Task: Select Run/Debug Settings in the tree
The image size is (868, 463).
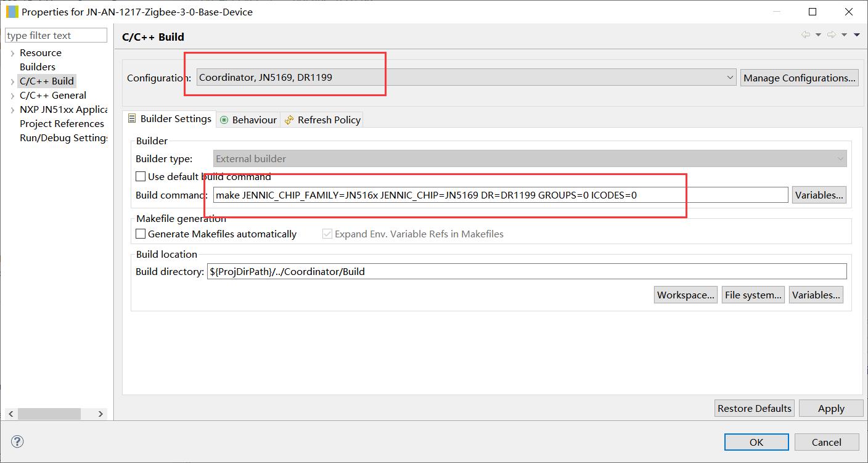Action: [x=63, y=137]
